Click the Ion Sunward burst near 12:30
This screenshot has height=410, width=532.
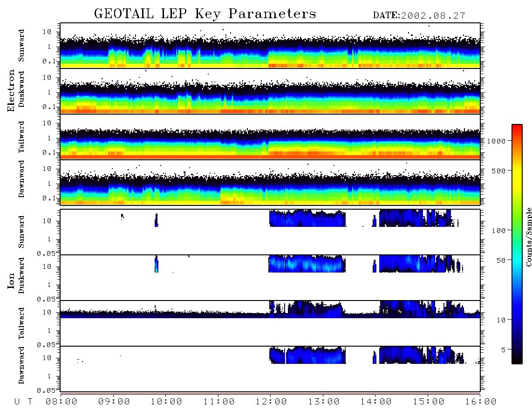(x=307, y=218)
